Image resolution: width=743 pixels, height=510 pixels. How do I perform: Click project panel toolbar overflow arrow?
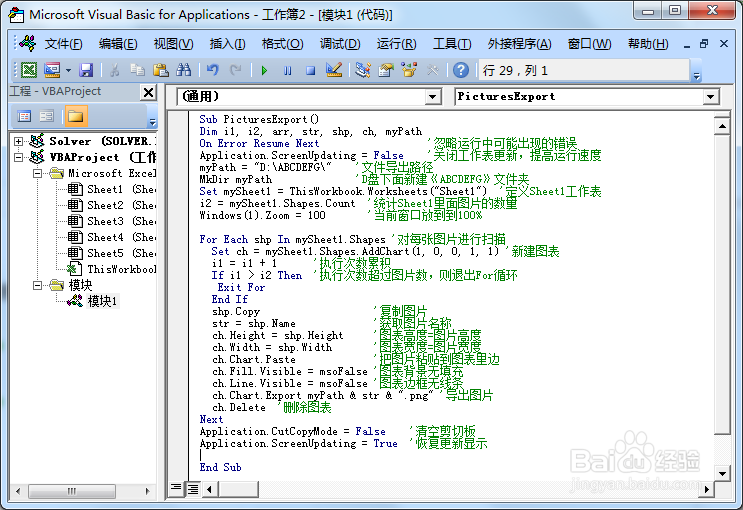pos(152,122)
